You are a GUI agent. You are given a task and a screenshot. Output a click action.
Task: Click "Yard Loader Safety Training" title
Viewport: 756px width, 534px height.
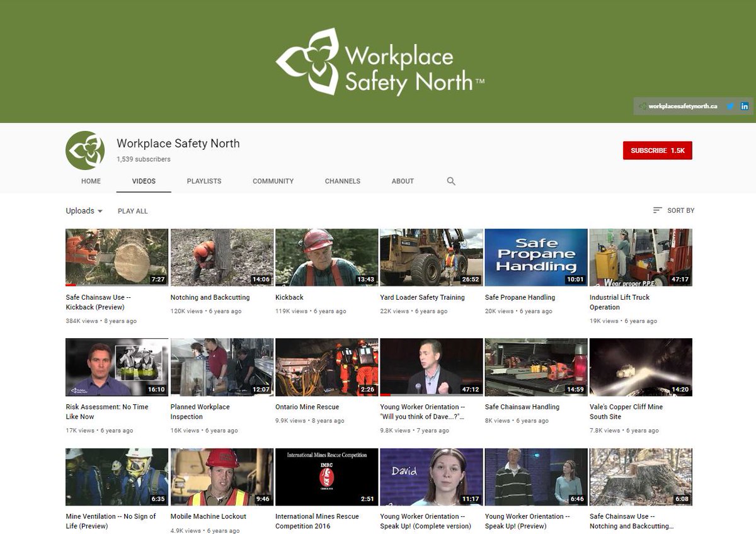[422, 297]
